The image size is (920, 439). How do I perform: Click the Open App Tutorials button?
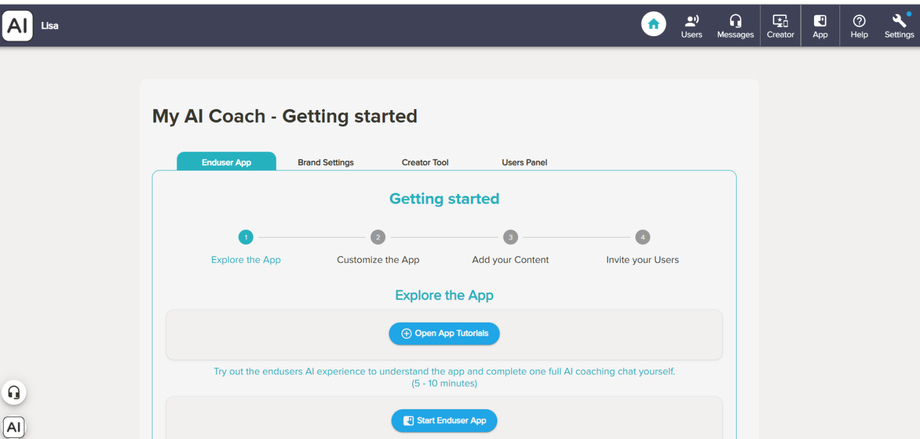pos(444,333)
